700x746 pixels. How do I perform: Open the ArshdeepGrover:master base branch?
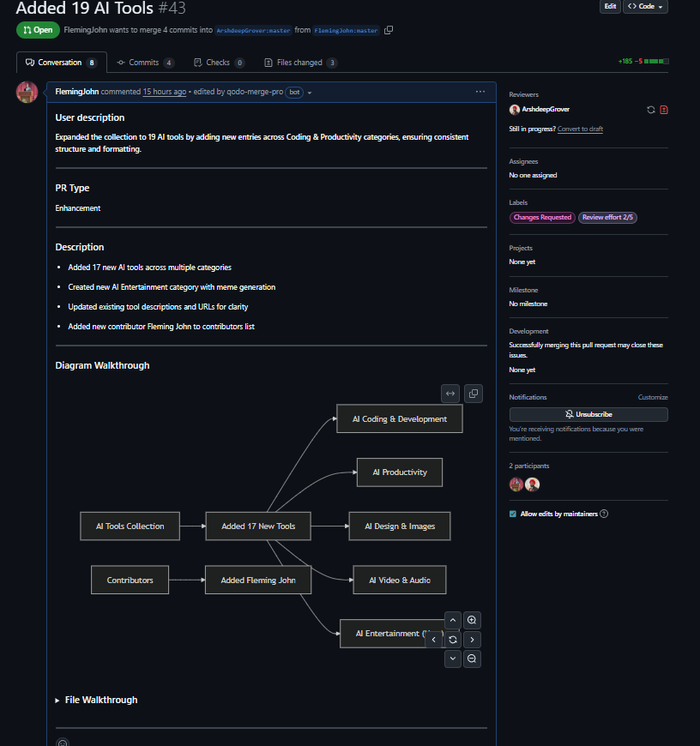[x=253, y=31]
